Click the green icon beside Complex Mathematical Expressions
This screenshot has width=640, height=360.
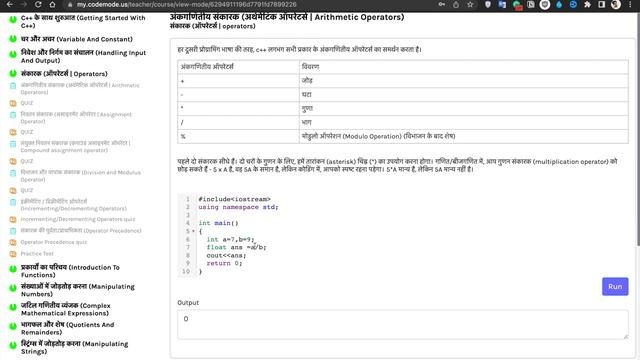click(13, 307)
